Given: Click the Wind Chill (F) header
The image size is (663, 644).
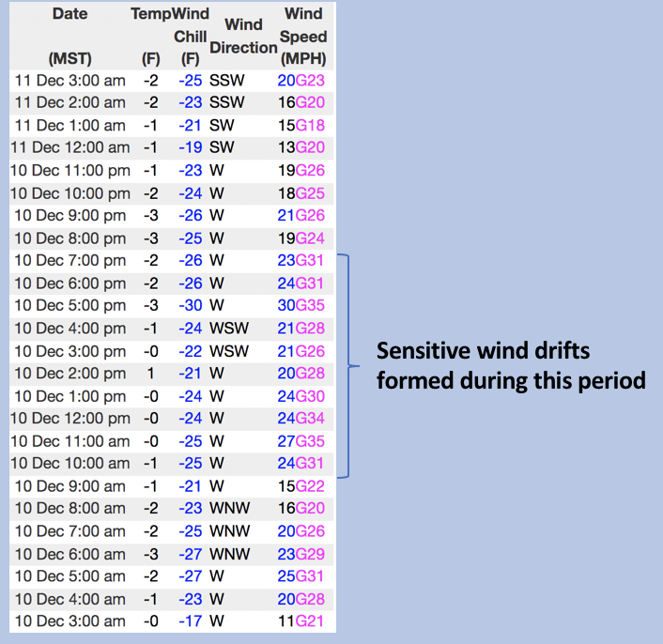Looking at the screenshot, I should click(x=190, y=36).
